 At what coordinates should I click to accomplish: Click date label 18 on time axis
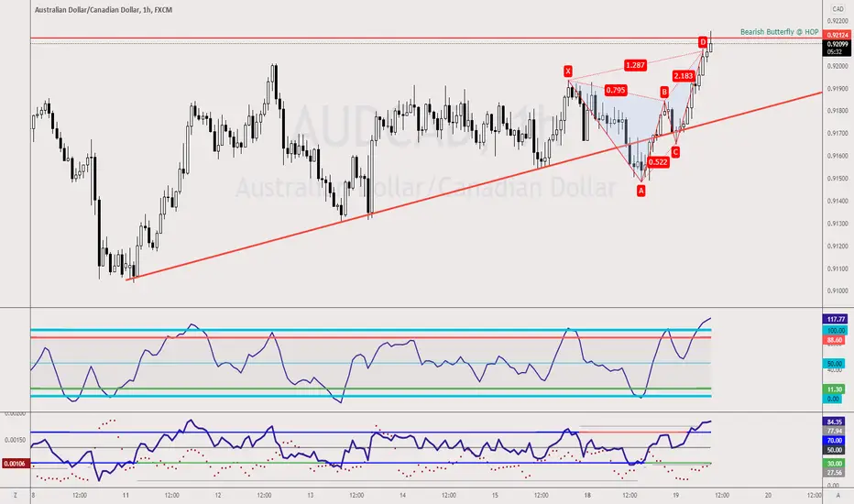(587, 495)
